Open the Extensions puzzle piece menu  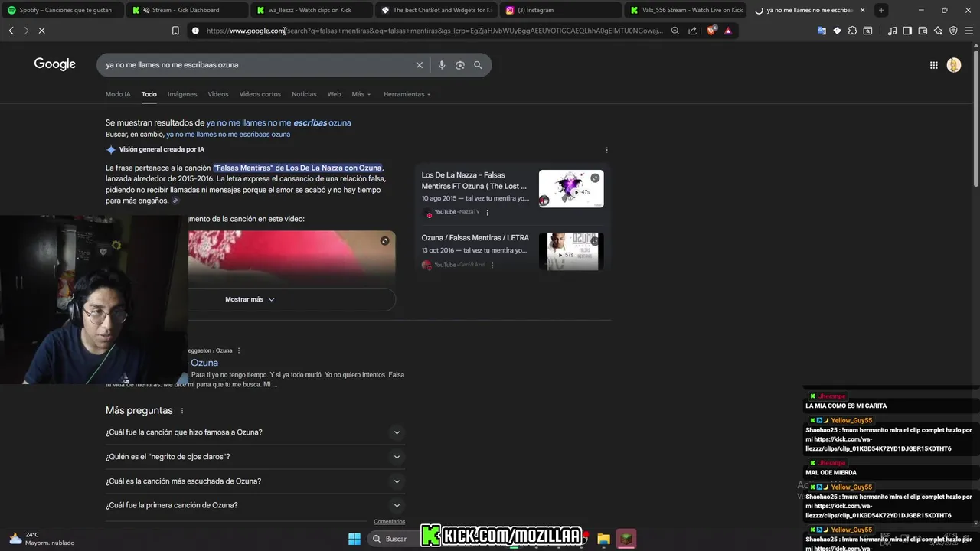click(x=852, y=31)
